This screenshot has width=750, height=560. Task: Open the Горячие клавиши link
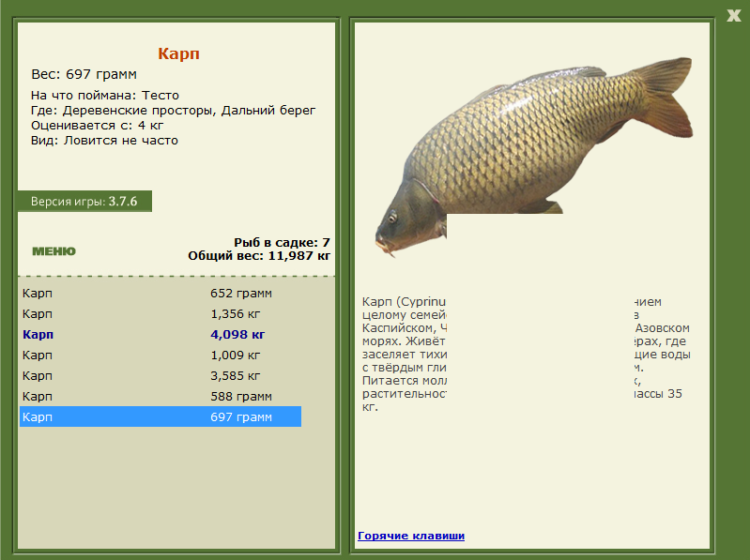coord(411,536)
